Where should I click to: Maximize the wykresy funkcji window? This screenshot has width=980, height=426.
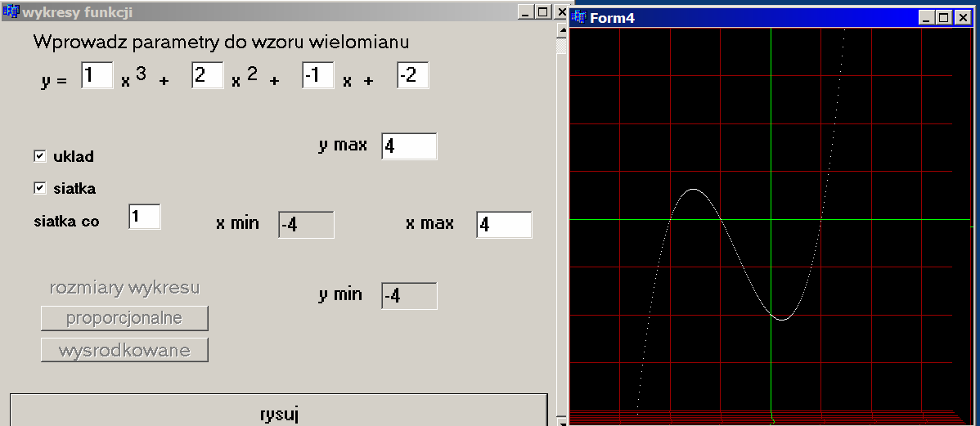(x=542, y=12)
